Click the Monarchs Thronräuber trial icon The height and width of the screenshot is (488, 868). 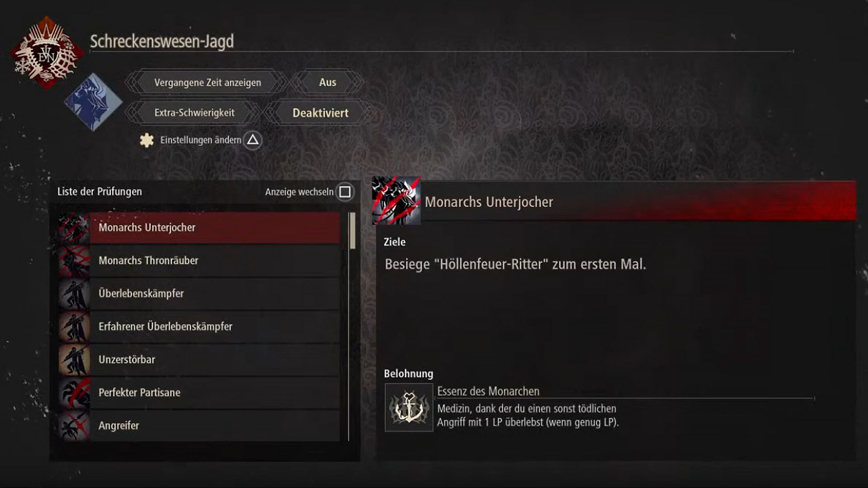74,261
